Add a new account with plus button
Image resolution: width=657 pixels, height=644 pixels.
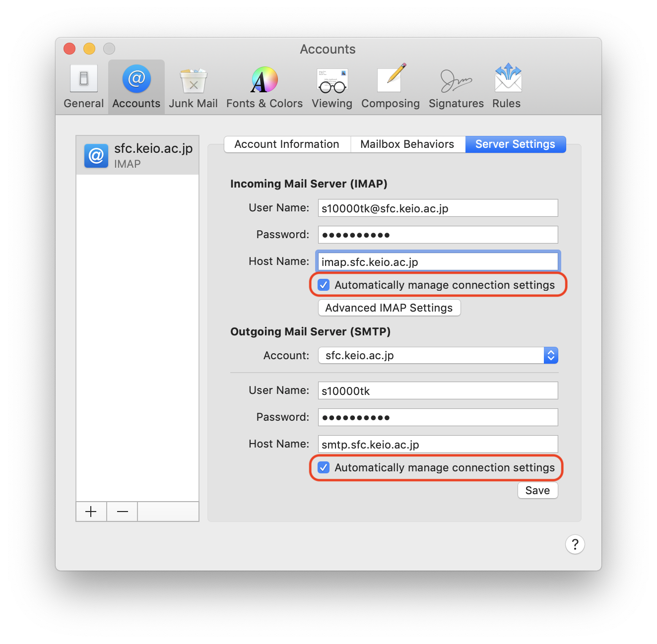(x=91, y=512)
